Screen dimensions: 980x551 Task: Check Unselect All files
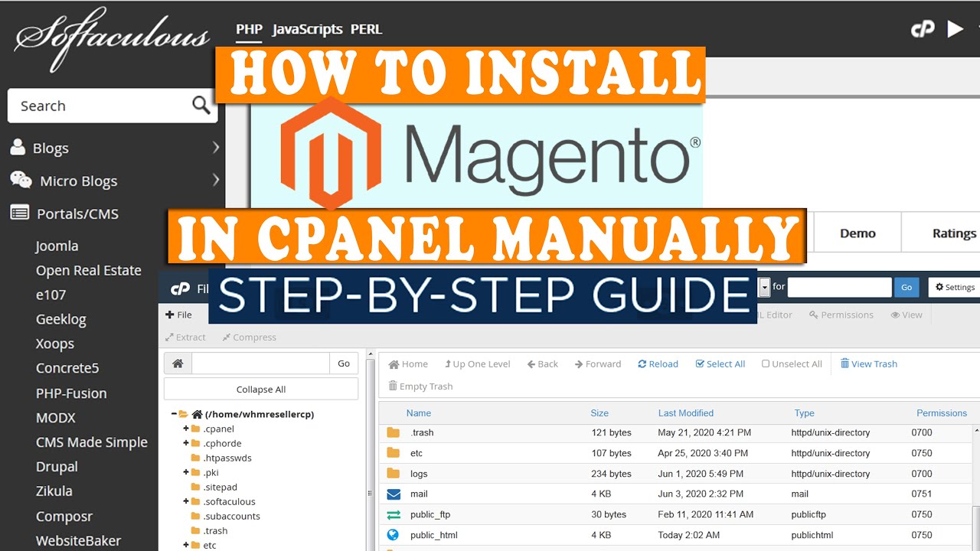792,364
